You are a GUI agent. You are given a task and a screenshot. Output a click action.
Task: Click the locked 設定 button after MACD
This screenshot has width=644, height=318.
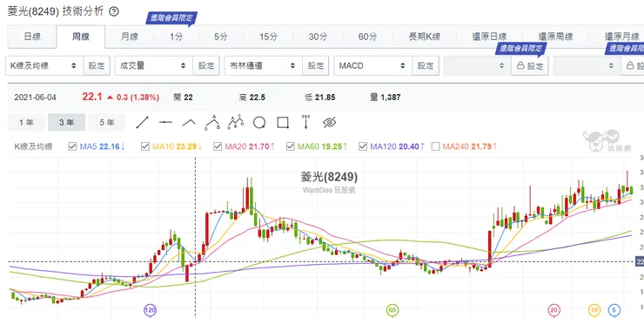point(530,65)
